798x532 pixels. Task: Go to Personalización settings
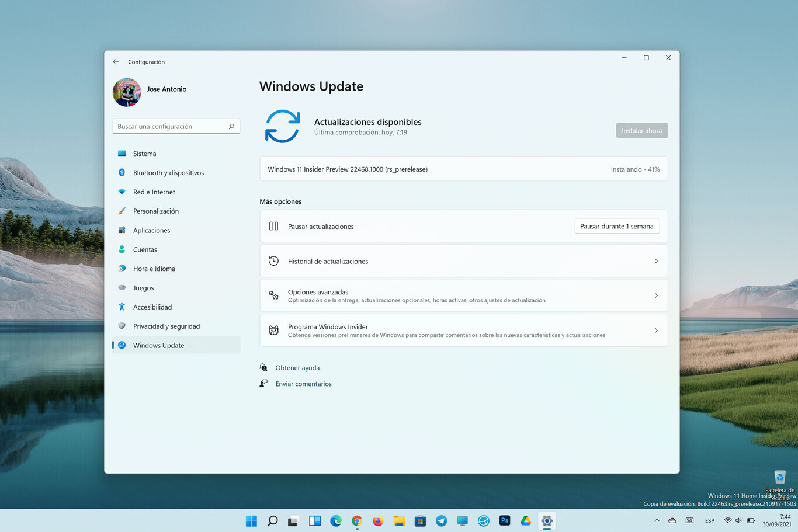click(176, 211)
